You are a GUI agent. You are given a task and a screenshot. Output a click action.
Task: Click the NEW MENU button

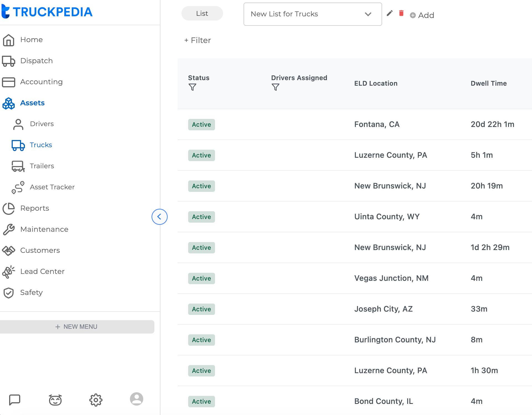point(77,327)
